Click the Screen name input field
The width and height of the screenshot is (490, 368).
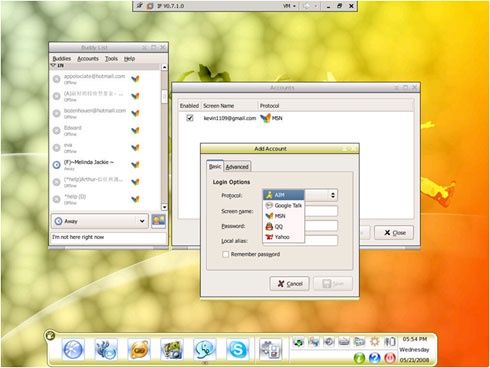321,211
